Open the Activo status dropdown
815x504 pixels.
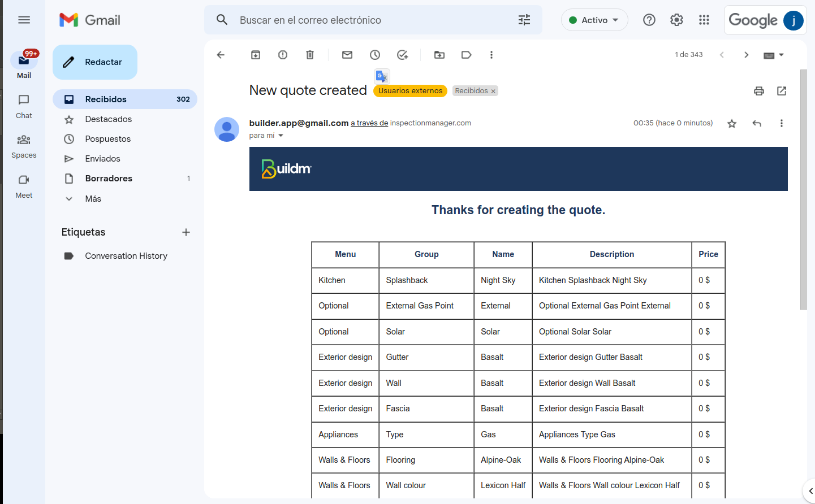[x=594, y=20]
